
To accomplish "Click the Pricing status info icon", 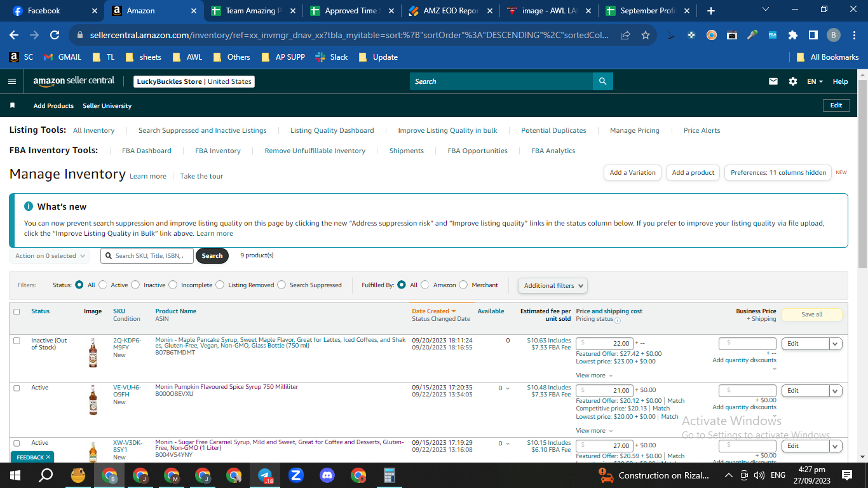I will (x=618, y=320).
